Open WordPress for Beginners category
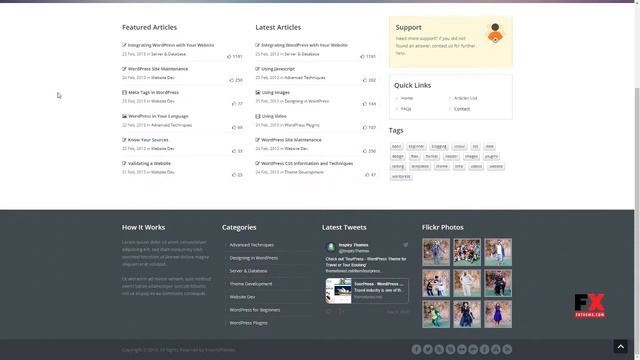 pos(255,310)
